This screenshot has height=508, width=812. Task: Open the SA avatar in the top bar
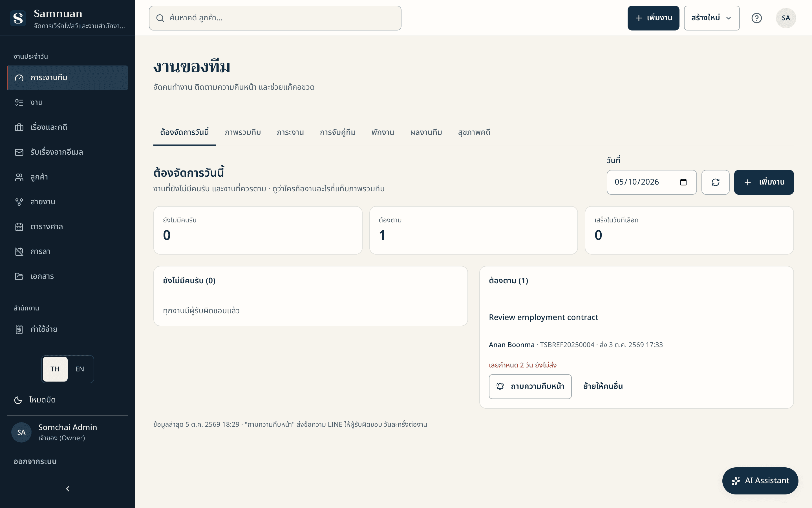point(786,18)
